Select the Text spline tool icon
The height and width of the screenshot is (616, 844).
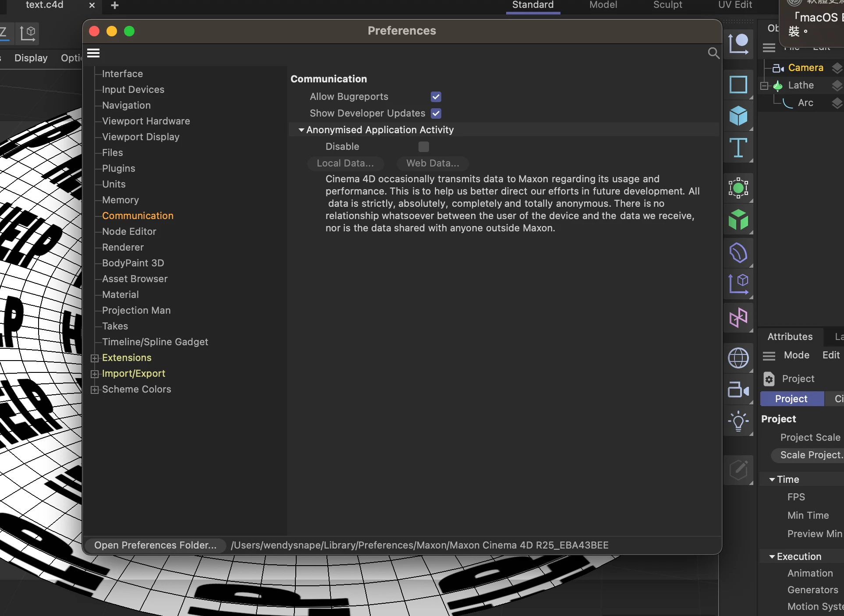click(738, 148)
